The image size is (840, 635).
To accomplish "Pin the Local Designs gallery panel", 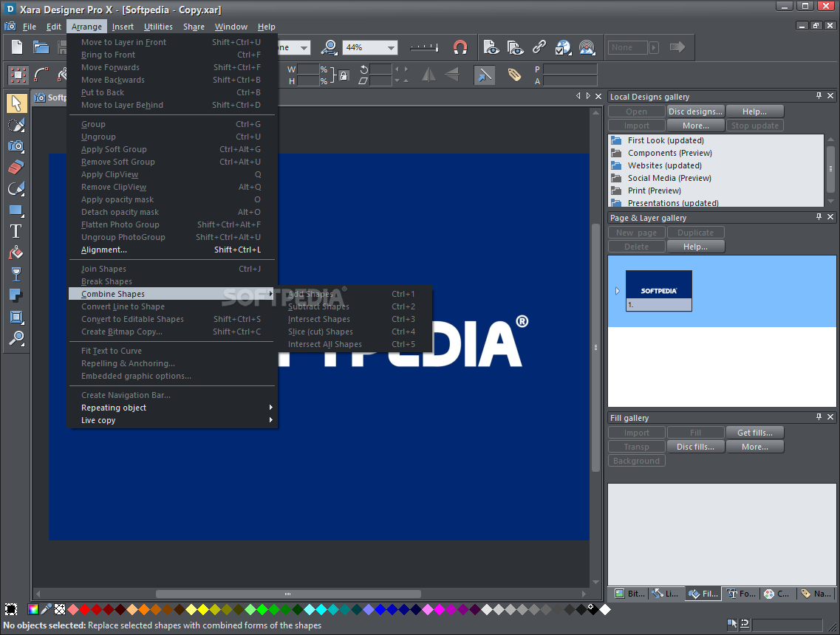I will point(819,96).
